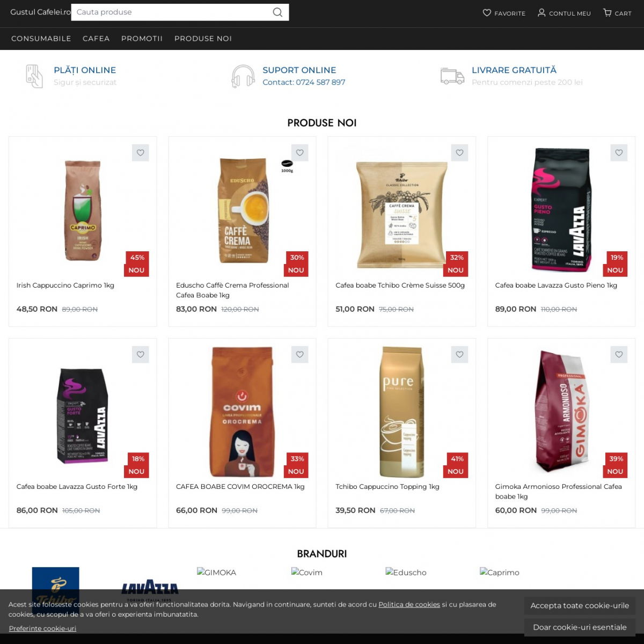The height and width of the screenshot is (644, 644).
Task: Click the search magnifier icon
Action: [x=277, y=12]
